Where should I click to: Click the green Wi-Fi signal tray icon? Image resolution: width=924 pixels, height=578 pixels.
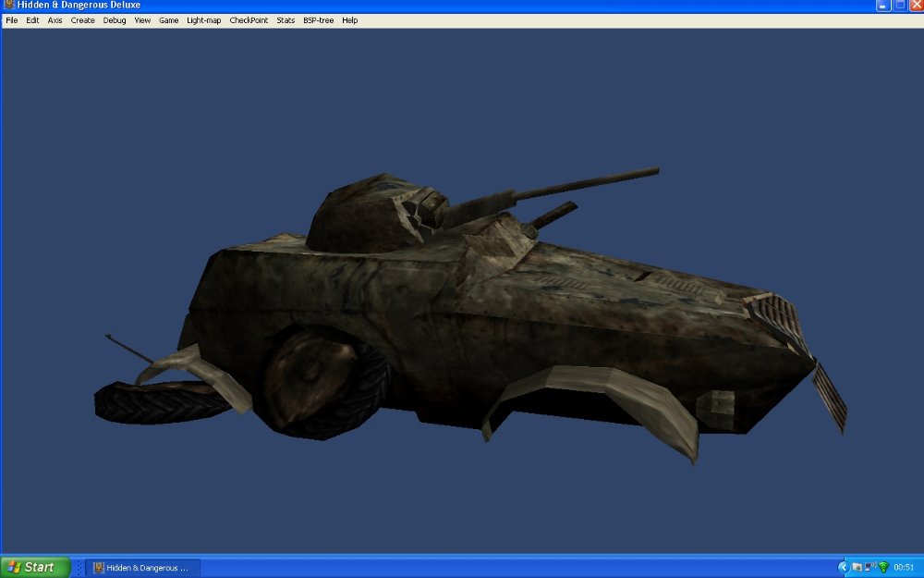click(x=883, y=568)
